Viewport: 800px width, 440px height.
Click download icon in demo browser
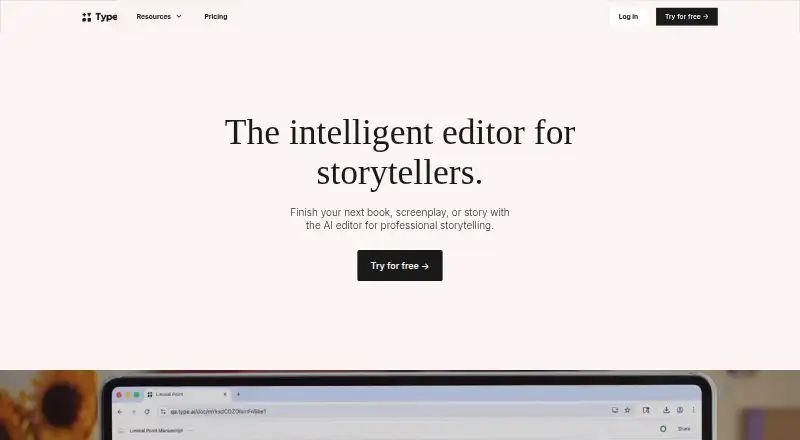(666, 410)
